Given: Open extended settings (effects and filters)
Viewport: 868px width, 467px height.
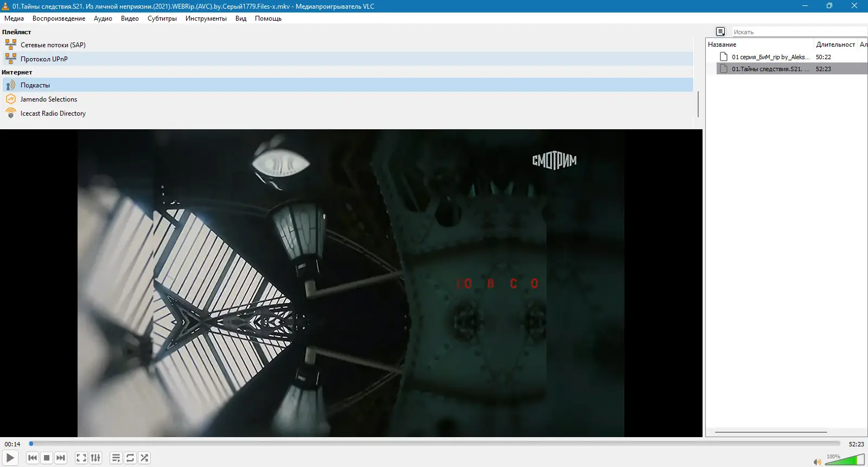Looking at the screenshot, I should [95, 458].
